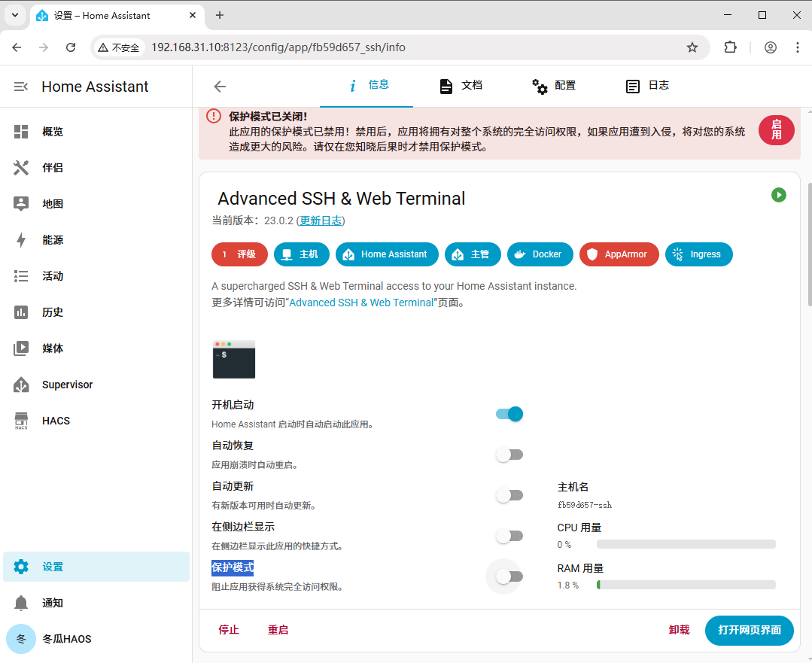Screen dimensions: 812x663
Task: Click the RAM 用量 progress bar
Action: point(686,585)
